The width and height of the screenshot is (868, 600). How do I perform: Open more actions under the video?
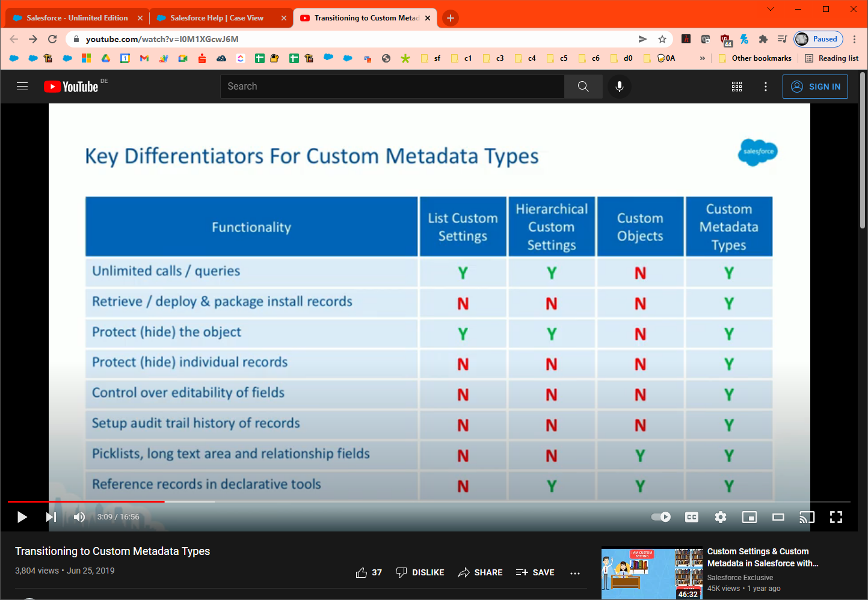[x=575, y=573]
